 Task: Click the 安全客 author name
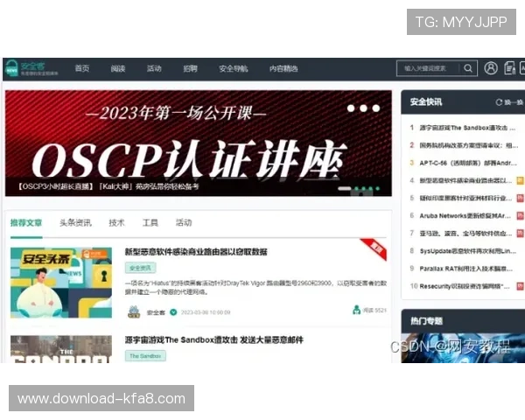[x=156, y=312]
